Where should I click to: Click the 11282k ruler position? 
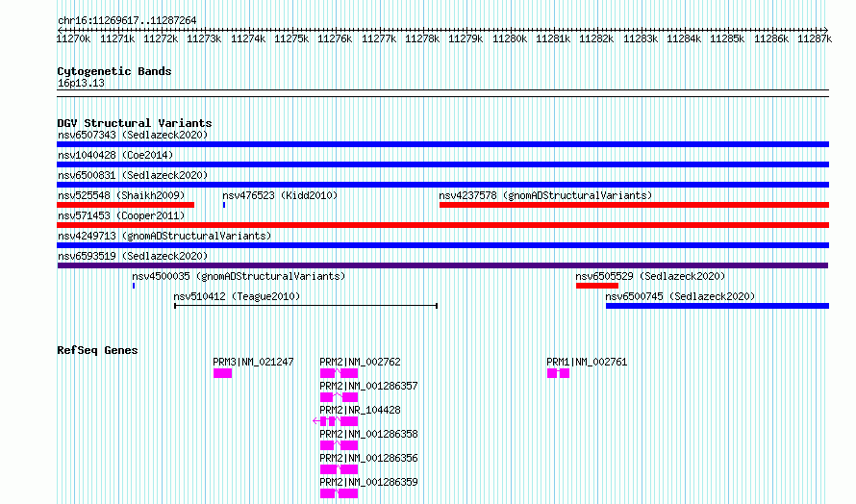coord(596,38)
